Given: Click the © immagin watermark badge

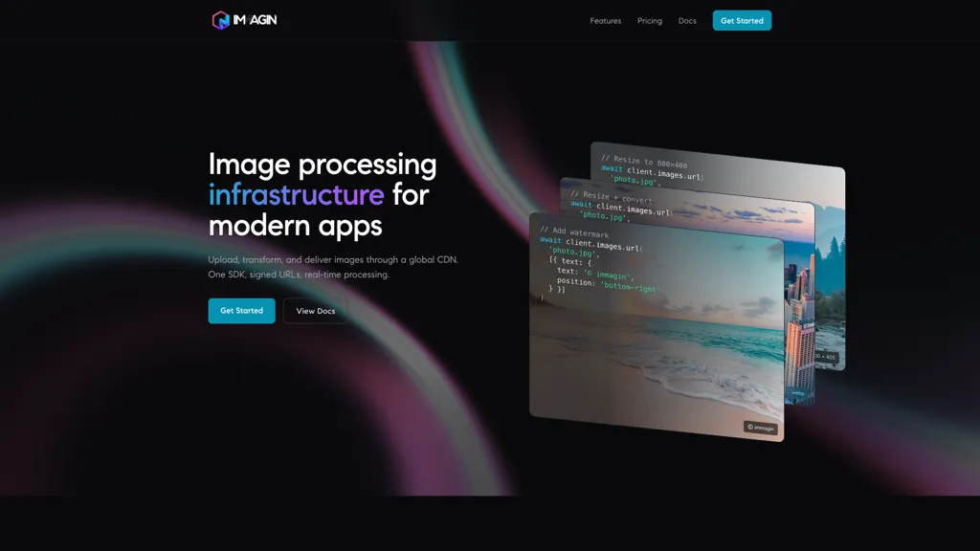Looking at the screenshot, I should click(x=761, y=428).
